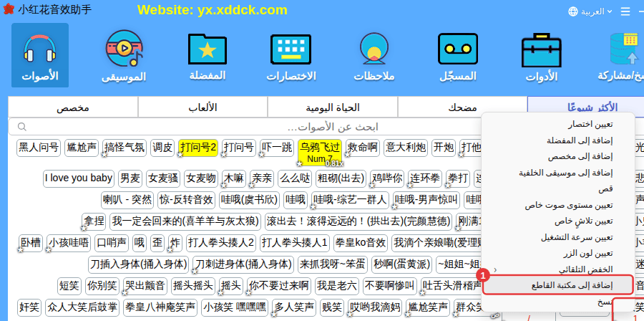Click the globe language icon
The image size is (644, 321).
(573, 11)
